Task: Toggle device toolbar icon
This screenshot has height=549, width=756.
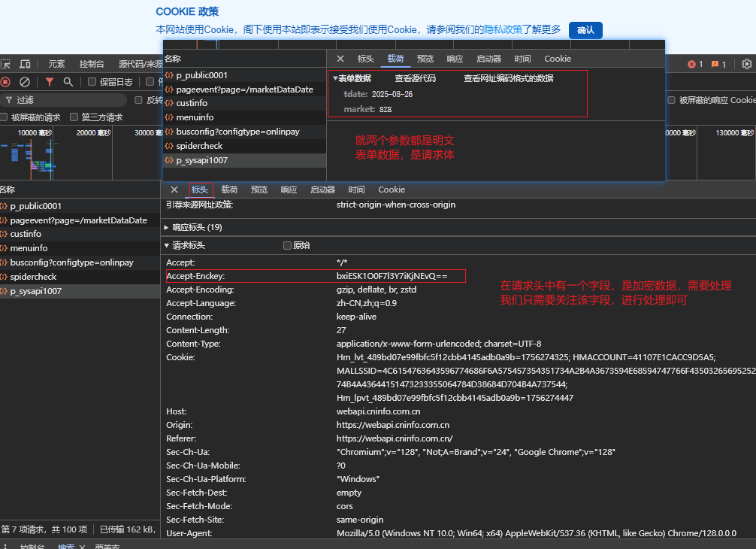Action: pos(25,64)
